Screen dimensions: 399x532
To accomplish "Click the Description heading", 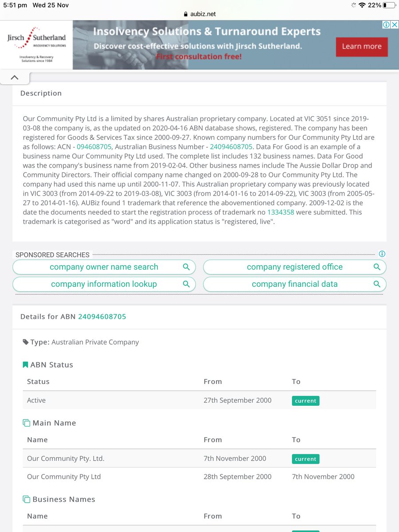I will click(x=41, y=94).
